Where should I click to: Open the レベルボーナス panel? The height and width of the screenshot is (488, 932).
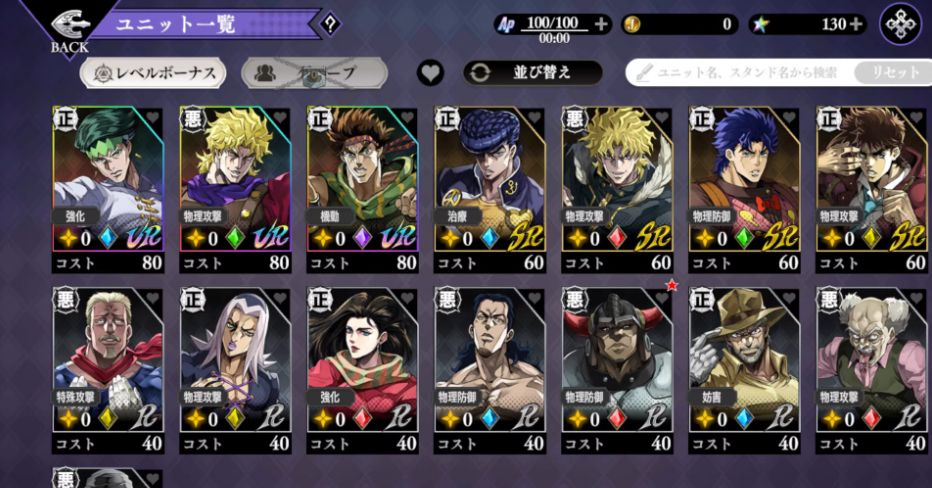(x=153, y=73)
